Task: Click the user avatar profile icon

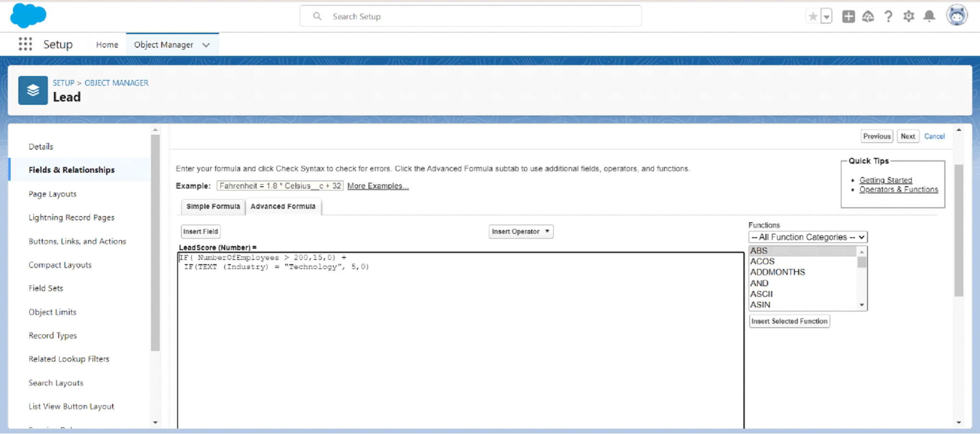Action: coord(956,15)
